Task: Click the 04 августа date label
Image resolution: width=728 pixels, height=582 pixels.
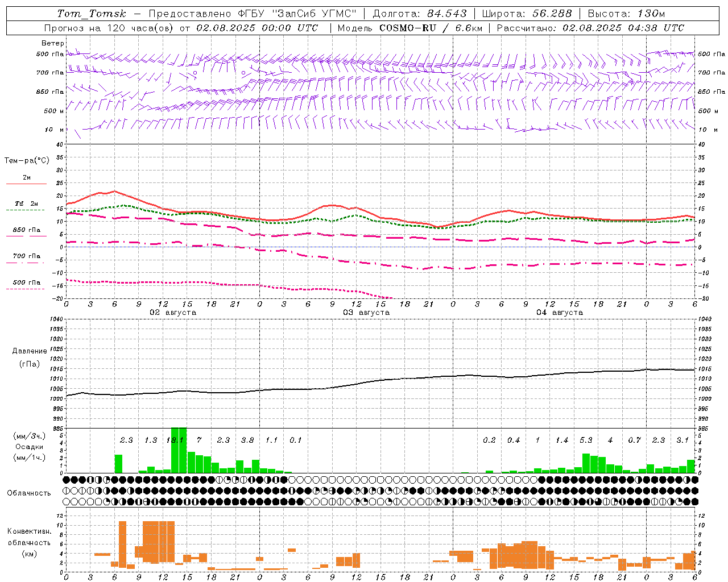Action: pyautogui.click(x=560, y=313)
